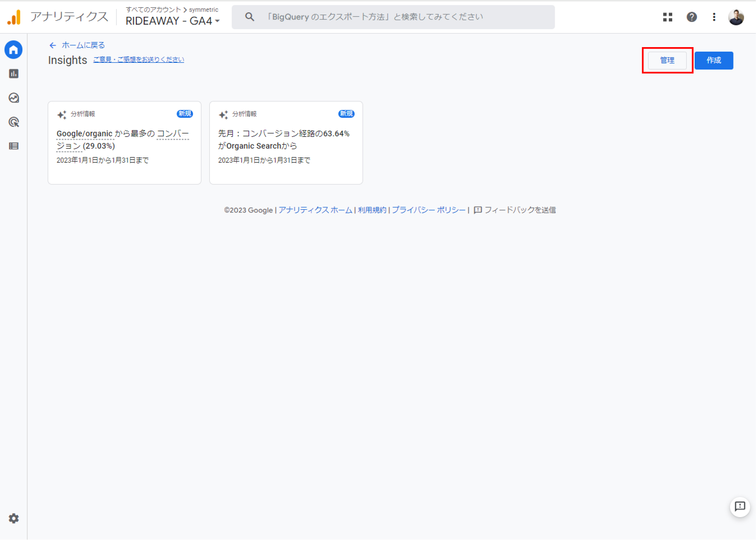The image size is (756, 540).
Task: Open the Configure table sidebar icon
Action: coord(14,146)
